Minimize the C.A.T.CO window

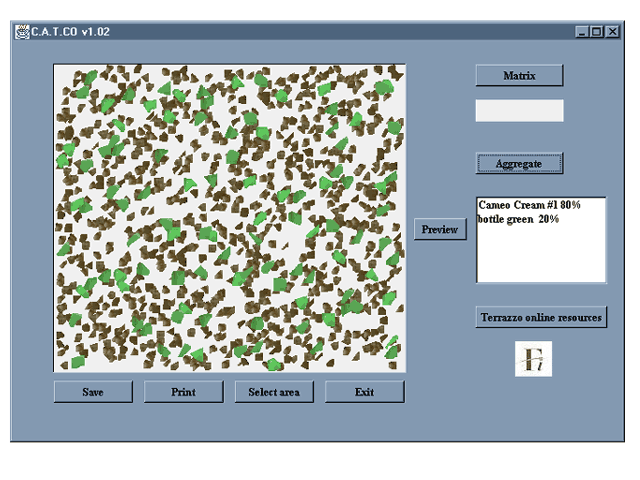[x=582, y=32]
